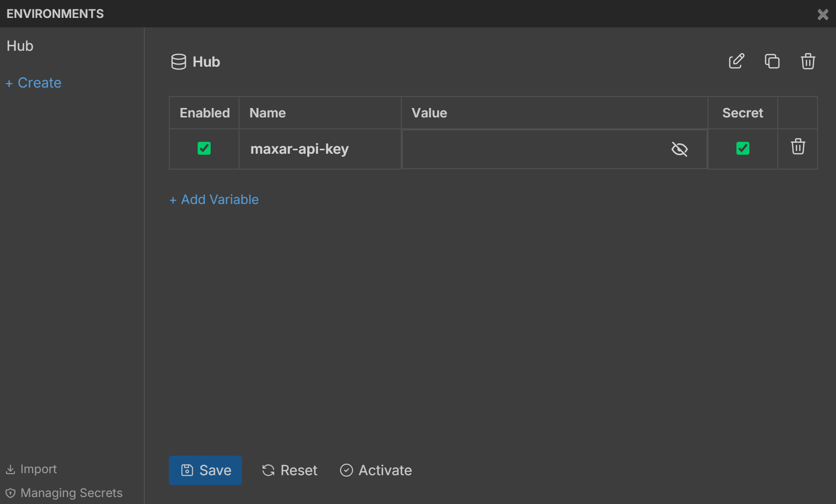Open the Managing Secrets page
This screenshot has width=836, height=504.
pos(71,493)
